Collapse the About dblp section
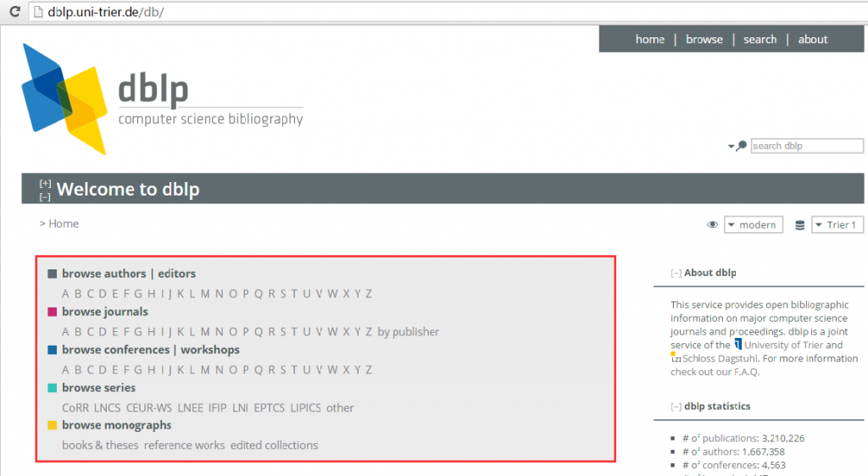The height and width of the screenshot is (476, 868). (x=676, y=273)
